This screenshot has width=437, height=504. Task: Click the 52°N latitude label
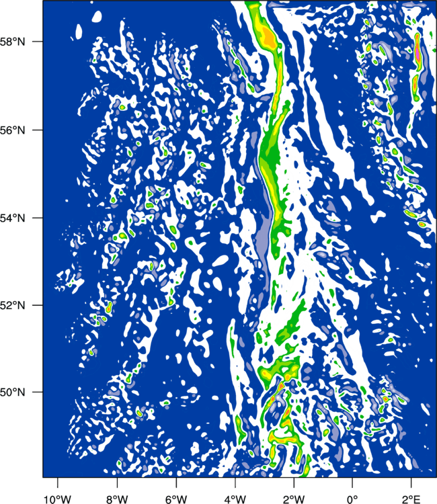pyautogui.click(x=13, y=305)
